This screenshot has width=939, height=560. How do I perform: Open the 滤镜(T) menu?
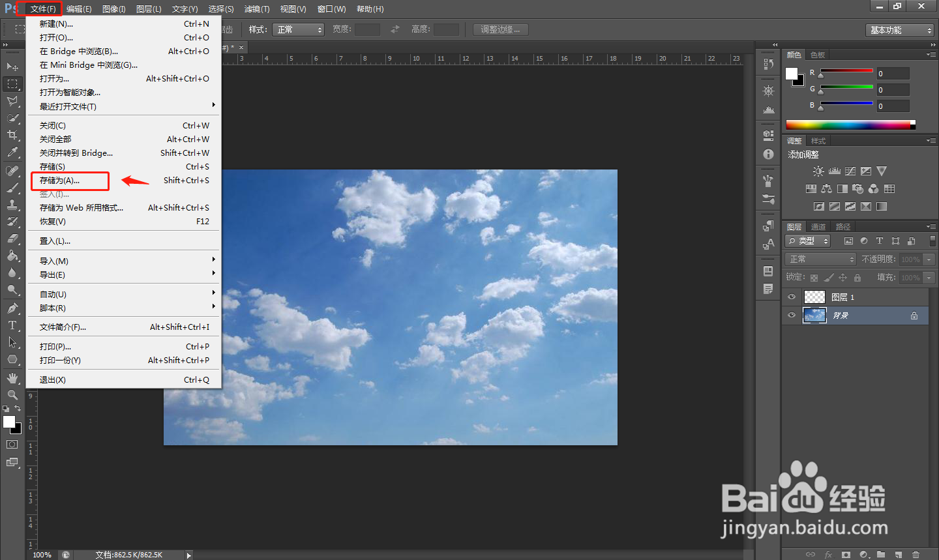tap(257, 9)
